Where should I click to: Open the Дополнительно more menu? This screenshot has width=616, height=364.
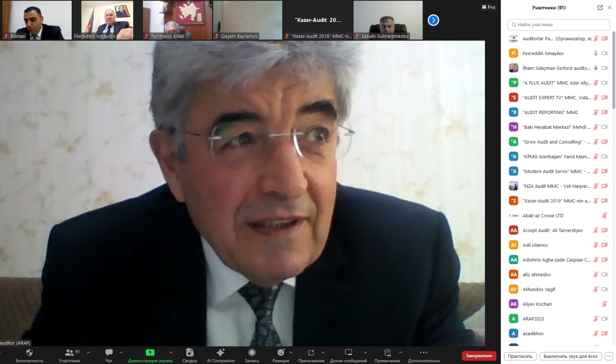point(423,353)
